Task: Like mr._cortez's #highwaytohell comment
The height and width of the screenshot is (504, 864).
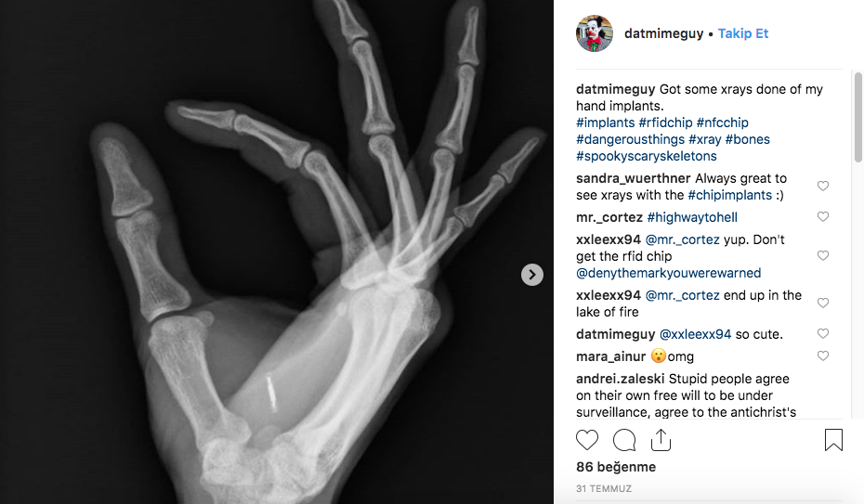Action: (823, 217)
